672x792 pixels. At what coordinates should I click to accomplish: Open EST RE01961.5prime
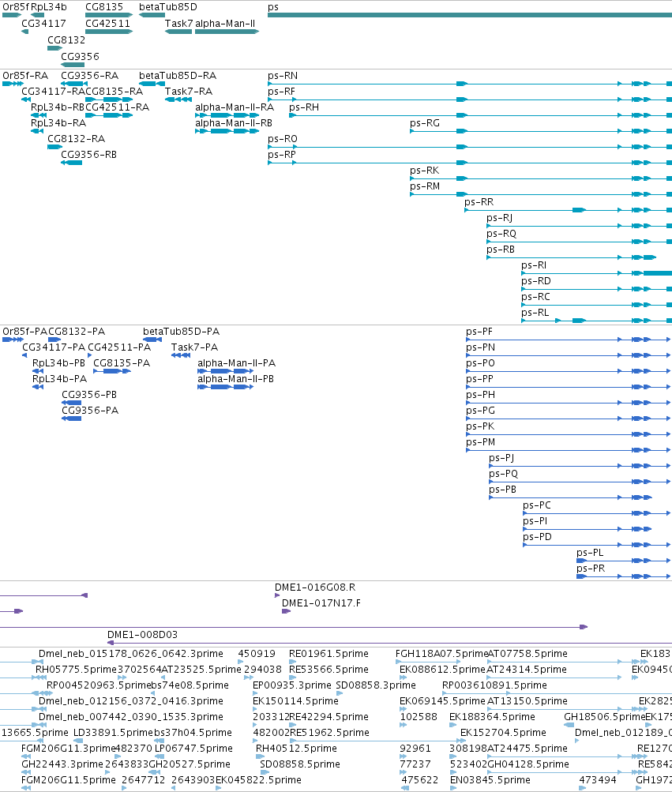click(x=328, y=654)
